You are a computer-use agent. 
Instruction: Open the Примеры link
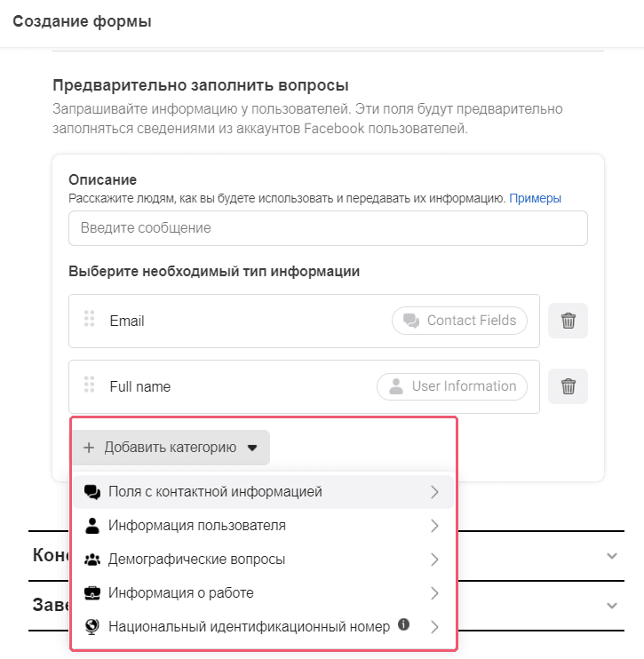tap(535, 198)
